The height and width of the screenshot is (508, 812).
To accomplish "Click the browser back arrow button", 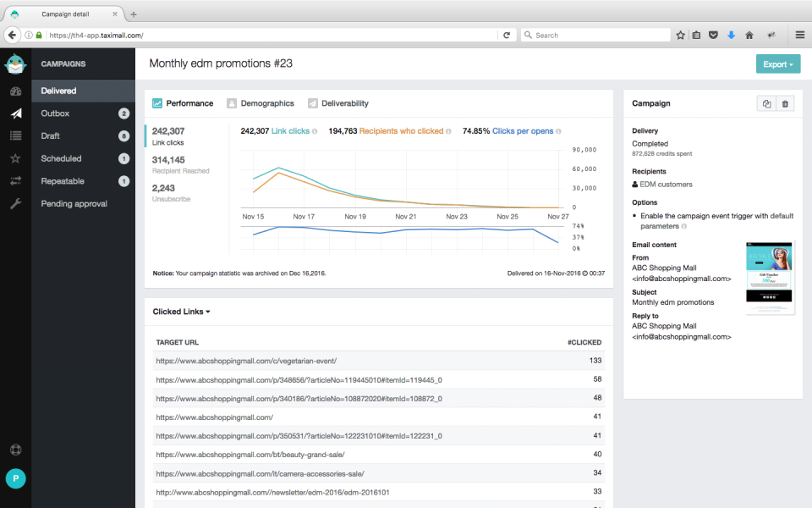I will click(x=12, y=36).
